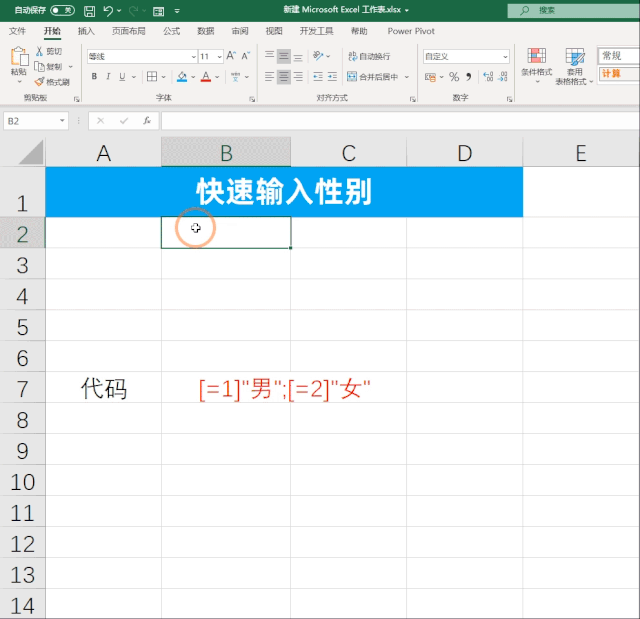Click into the formula bar
Image resolution: width=640 pixels, height=619 pixels.
point(400,121)
